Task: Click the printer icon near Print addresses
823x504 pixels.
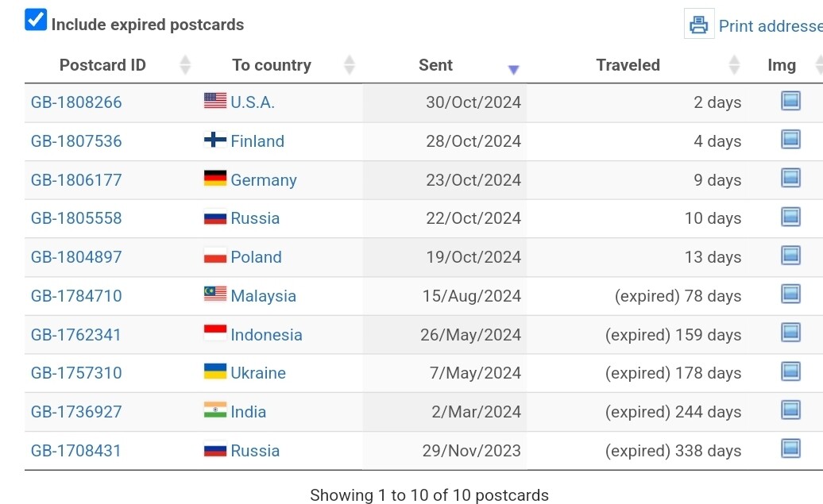Action: tap(698, 24)
